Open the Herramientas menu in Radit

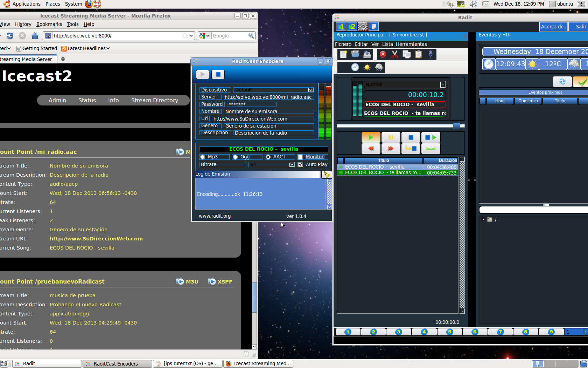pyautogui.click(x=411, y=44)
